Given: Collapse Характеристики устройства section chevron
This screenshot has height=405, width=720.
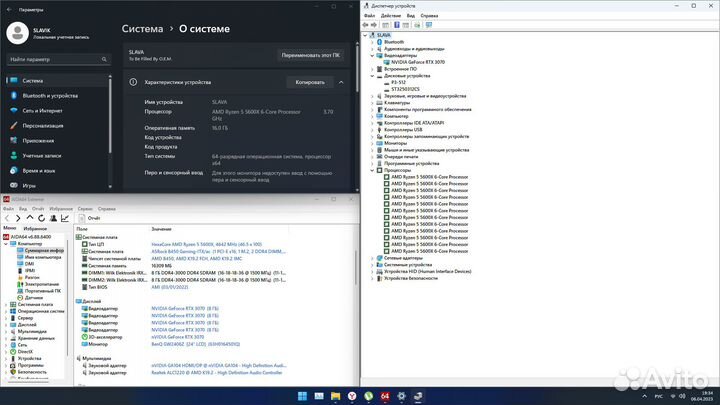Looking at the screenshot, I should coord(341,82).
